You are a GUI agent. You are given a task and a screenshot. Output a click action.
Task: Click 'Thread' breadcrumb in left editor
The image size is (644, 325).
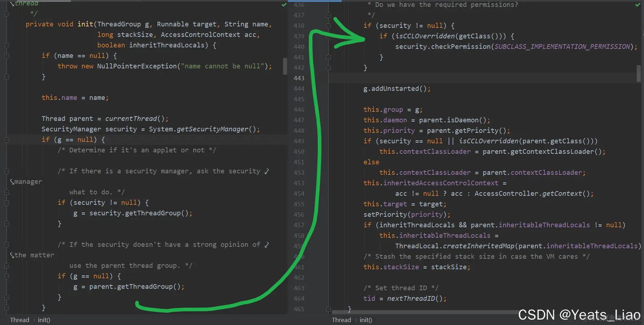pos(20,320)
